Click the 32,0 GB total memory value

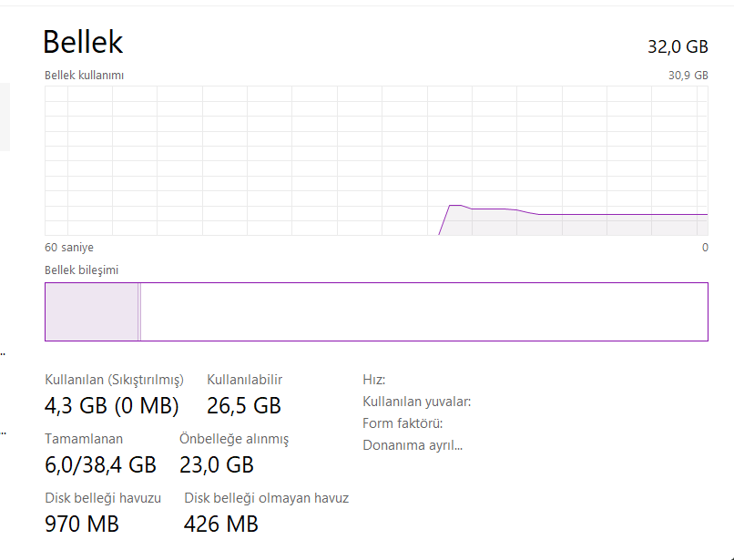click(x=678, y=47)
